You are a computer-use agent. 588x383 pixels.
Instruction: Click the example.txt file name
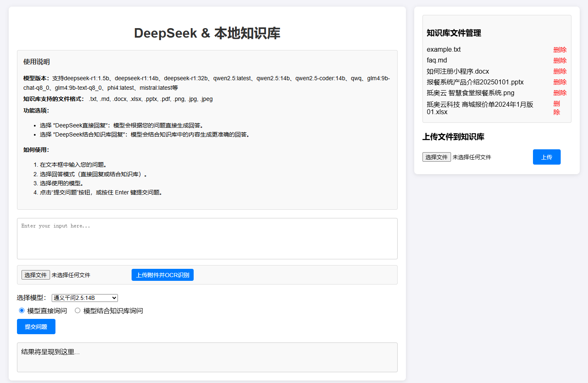pos(444,49)
